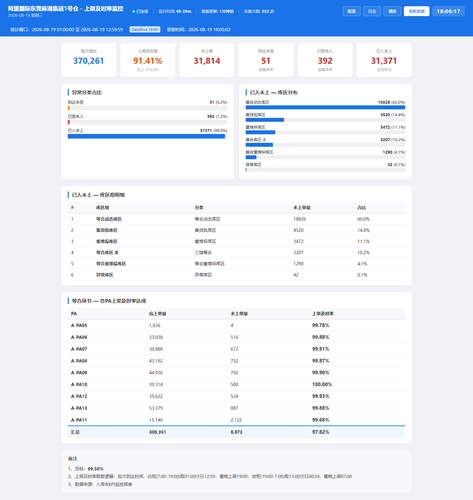Click the 2,122 value in the A-PA11 row

click(236, 420)
